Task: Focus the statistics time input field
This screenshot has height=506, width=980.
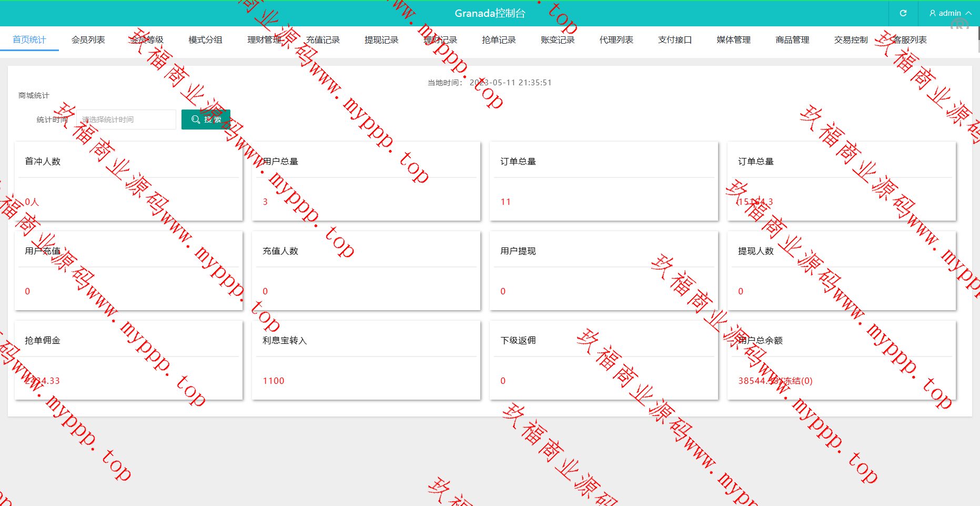Action: (126, 120)
